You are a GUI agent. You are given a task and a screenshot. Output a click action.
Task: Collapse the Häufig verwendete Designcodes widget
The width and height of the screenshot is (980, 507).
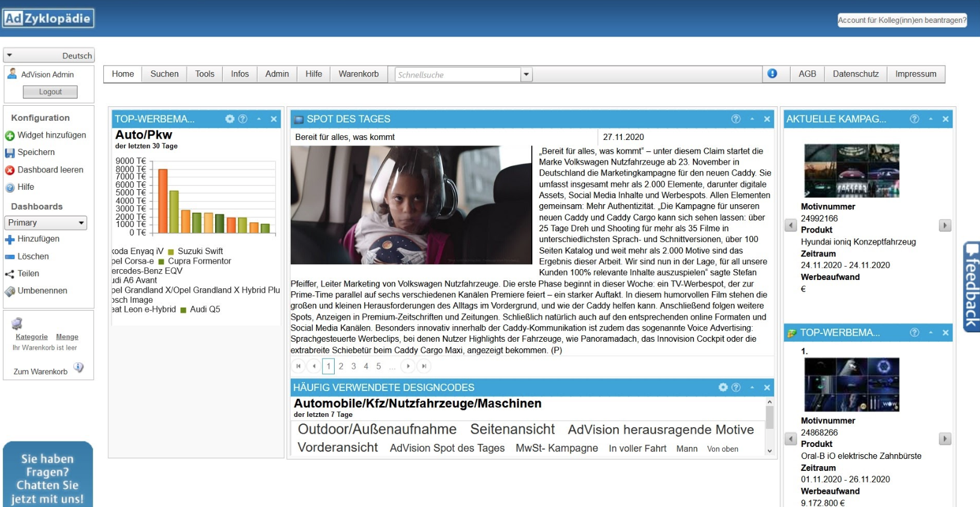coord(752,387)
